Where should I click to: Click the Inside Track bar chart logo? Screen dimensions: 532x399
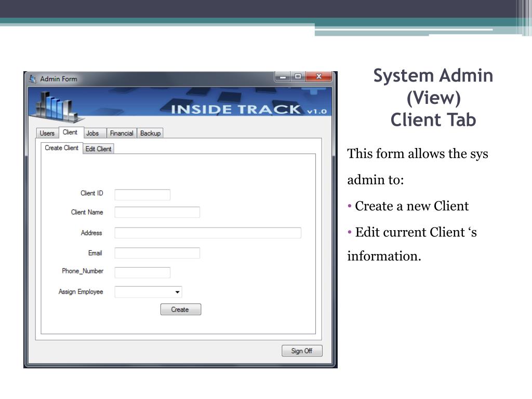[57, 106]
